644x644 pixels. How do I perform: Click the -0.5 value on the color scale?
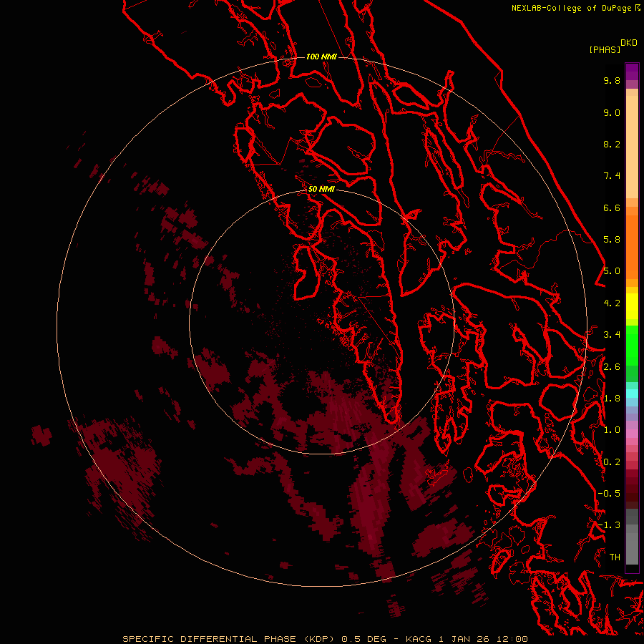pyautogui.click(x=609, y=494)
